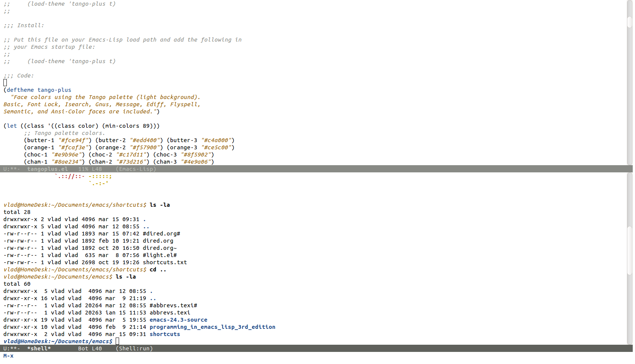This screenshot has width=635, height=364.
Task: Click the 'abbrevs.texi' file dated ian 15
Action: tap(170, 313)
